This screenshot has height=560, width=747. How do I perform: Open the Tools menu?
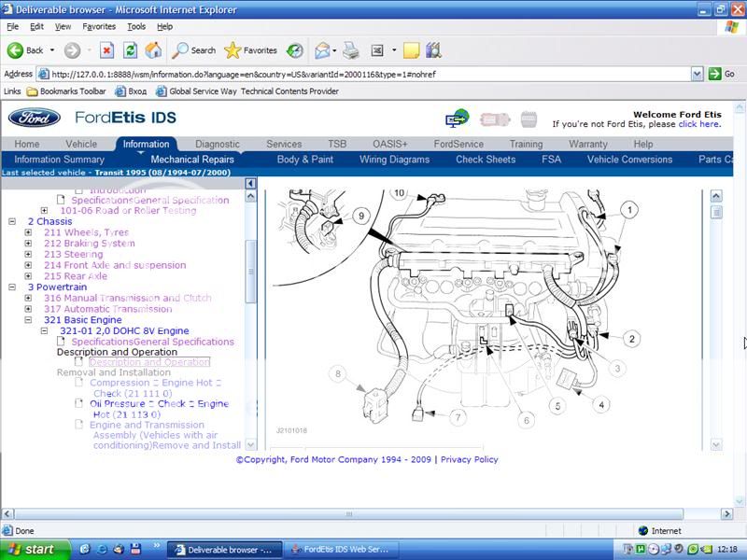[136, 27]
